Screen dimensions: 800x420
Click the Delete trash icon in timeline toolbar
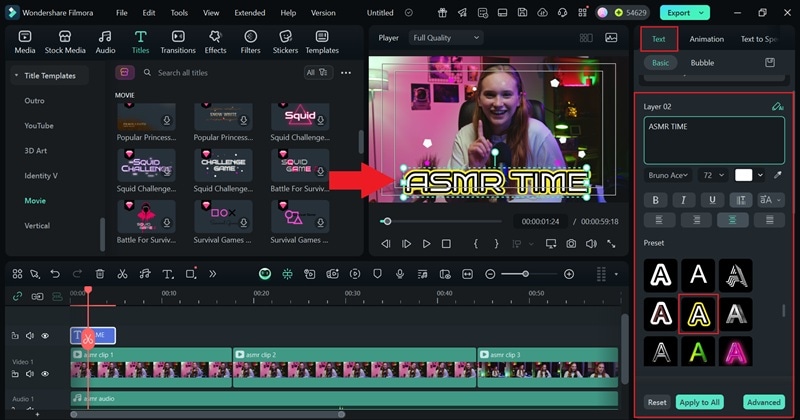pyautogui.click(x=100, y=274)
